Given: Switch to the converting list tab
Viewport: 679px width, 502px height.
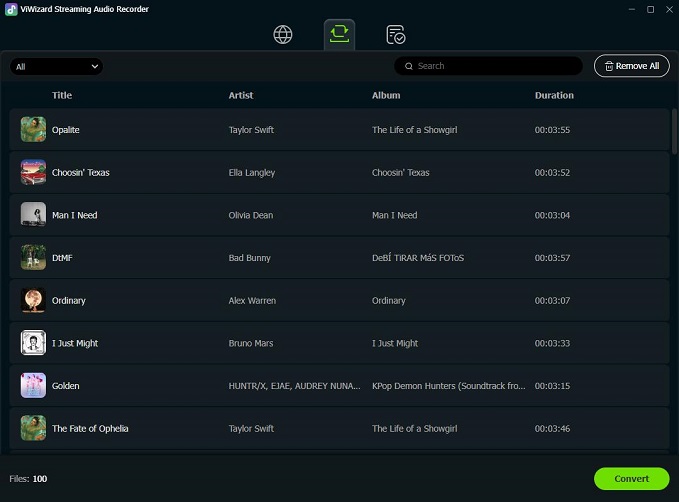Looking at the screenshot, I should [339, 34].
